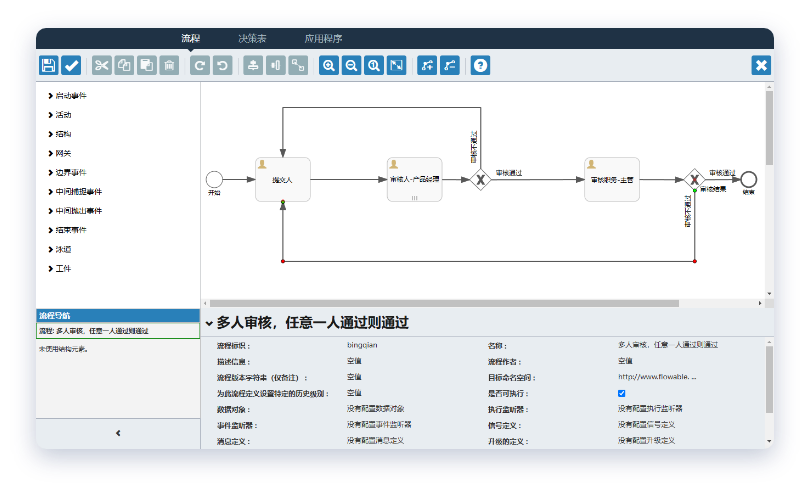Click the Redo arrow icon in toolbar

click(199, 65)
